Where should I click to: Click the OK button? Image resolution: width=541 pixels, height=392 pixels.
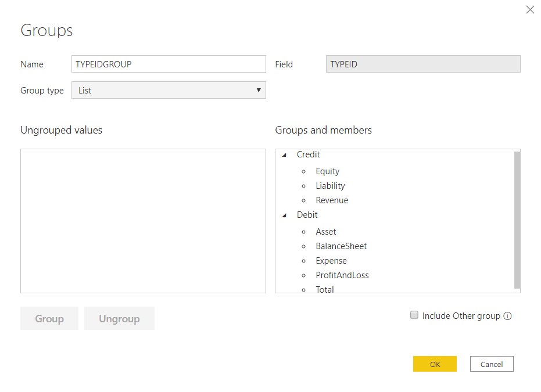tap(435, 364)
